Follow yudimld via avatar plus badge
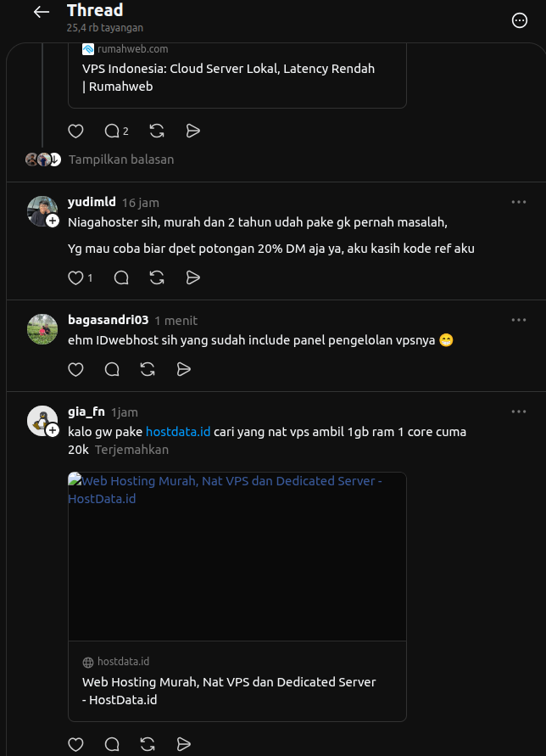 point(53,221)
